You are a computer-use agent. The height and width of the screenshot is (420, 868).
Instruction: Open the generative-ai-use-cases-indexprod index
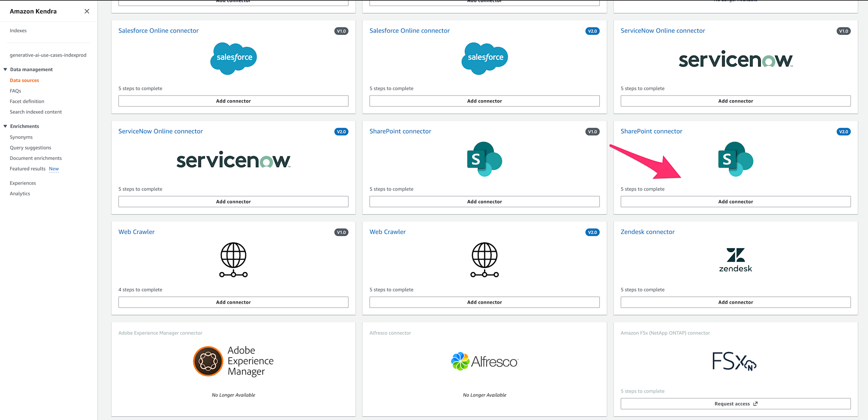[48, 55]
